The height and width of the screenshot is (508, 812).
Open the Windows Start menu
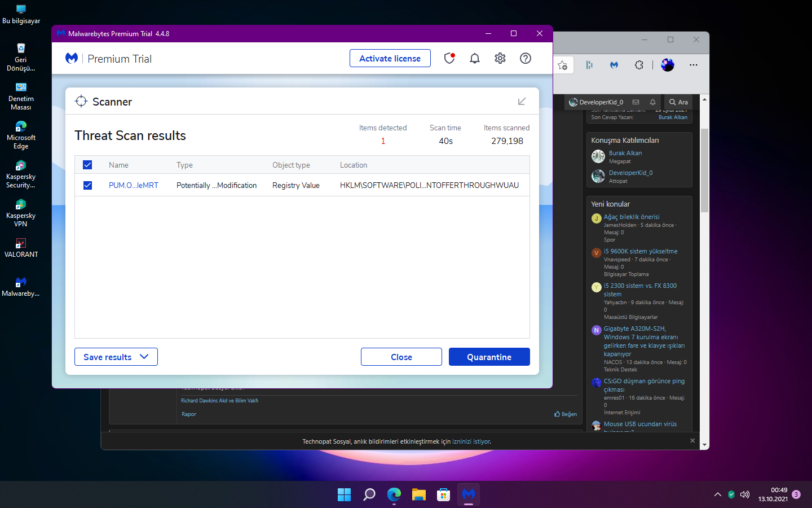pos(344,494)
